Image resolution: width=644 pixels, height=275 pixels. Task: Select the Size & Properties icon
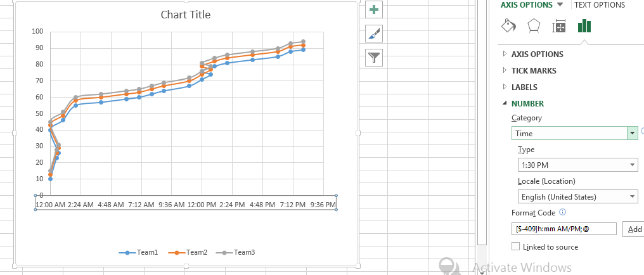click(559, 26)
